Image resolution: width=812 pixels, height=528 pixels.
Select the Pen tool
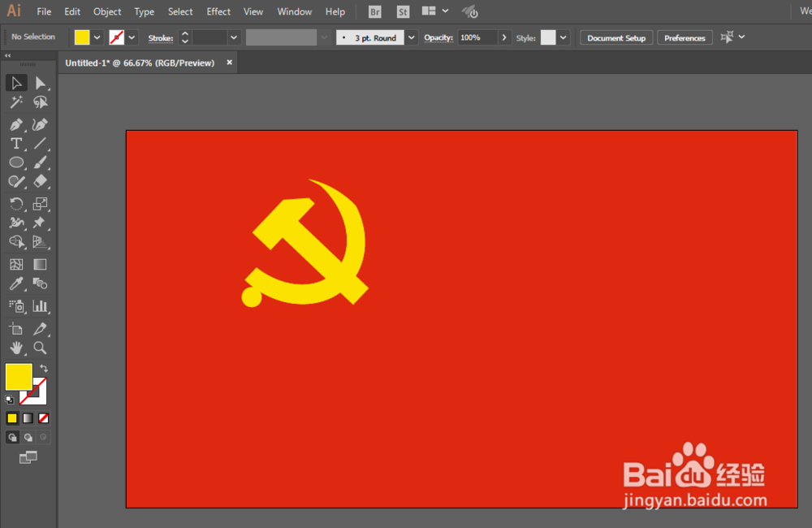point(16,124)
